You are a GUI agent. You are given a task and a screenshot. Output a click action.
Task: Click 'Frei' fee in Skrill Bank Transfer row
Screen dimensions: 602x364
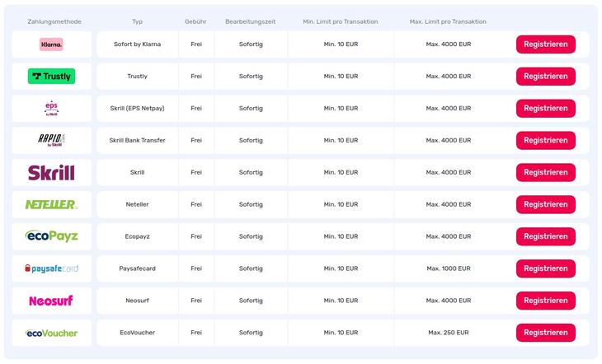[x=196, y=140]
